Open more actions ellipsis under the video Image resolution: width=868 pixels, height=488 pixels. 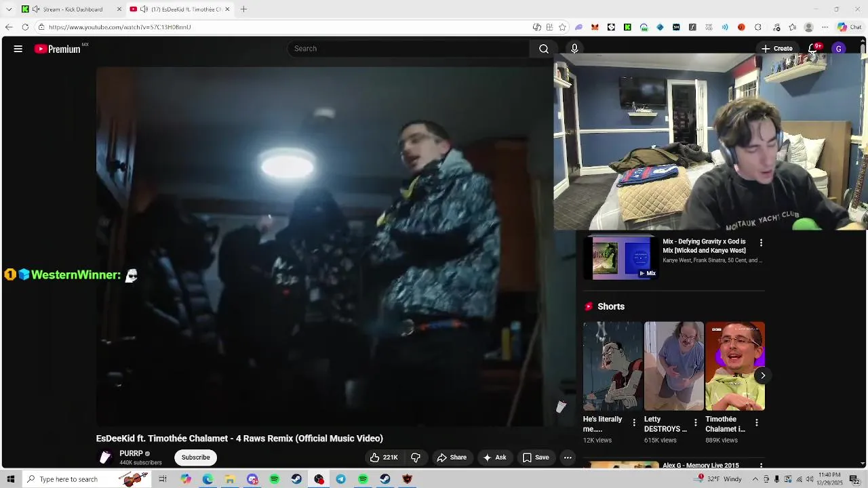568,457
